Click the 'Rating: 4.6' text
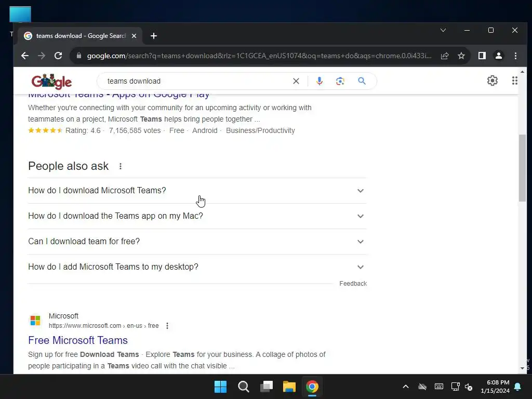This screenshot has height=399, width=532. (83, 130)
